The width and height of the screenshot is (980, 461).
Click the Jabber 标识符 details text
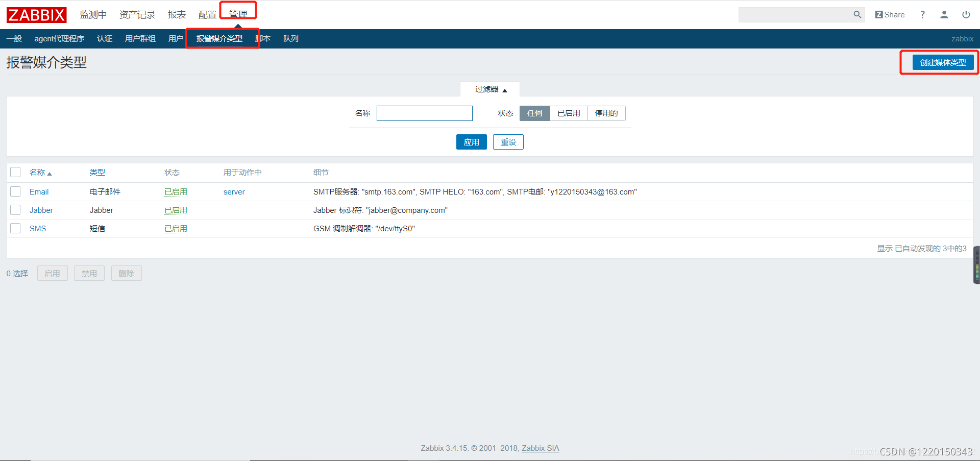coord(380,210)
